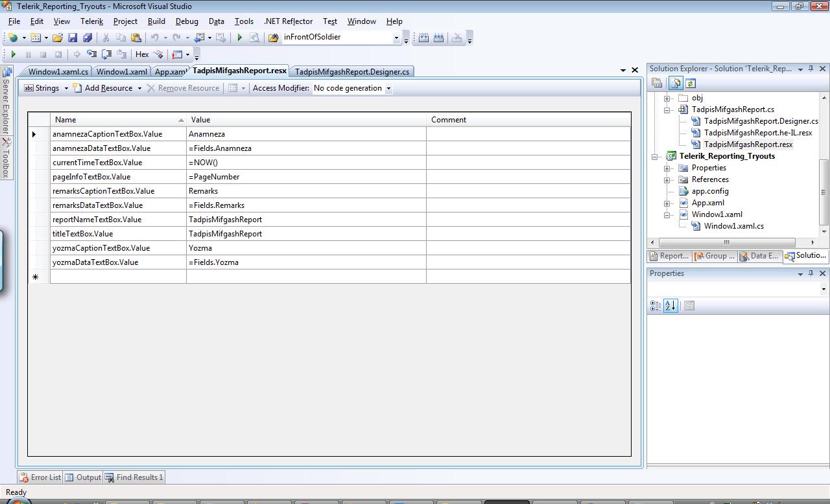Click the Open File toolbar icon
This screenshot has height=504, width=830.
pos(58,38)
